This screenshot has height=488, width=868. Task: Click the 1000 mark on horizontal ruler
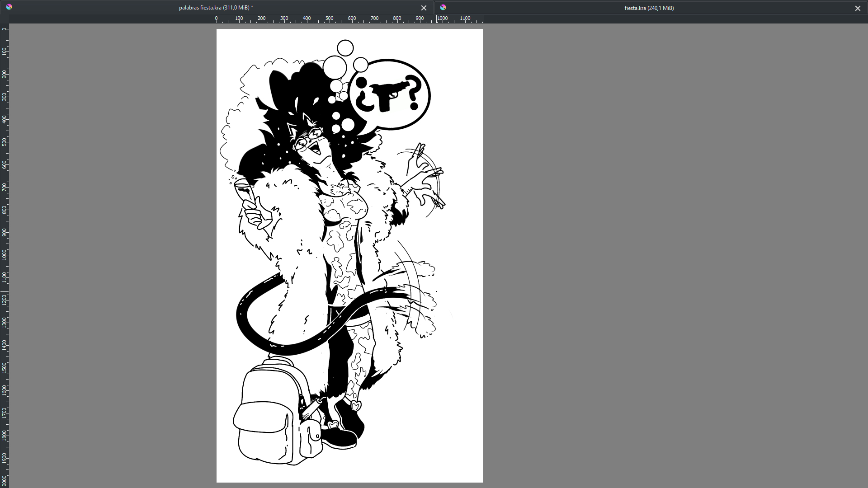(442, 19)
